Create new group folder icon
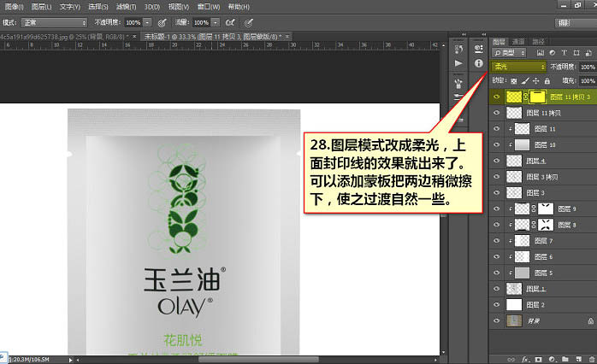Screen dimensions: 597x364 click(565, 359)
